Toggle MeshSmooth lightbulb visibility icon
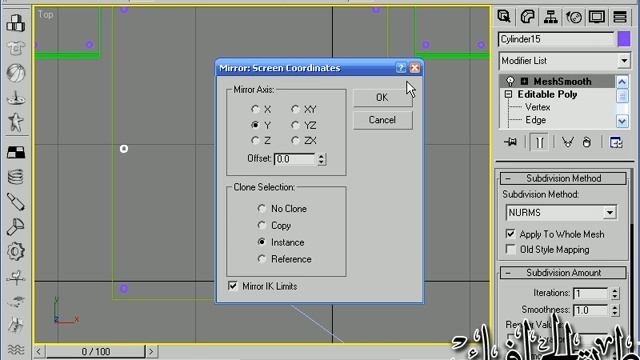The height and width of the screenshot is (360, 640). [510, 81]
